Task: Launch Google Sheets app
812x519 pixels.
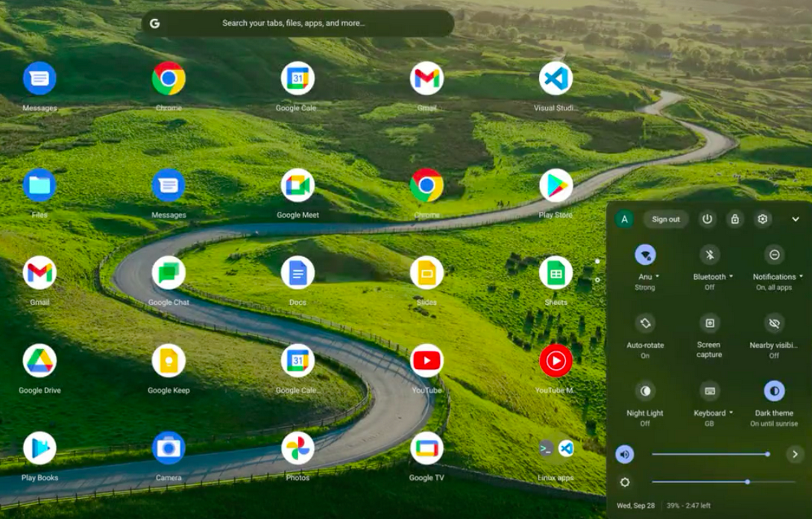Action: (x=556, y=273)
